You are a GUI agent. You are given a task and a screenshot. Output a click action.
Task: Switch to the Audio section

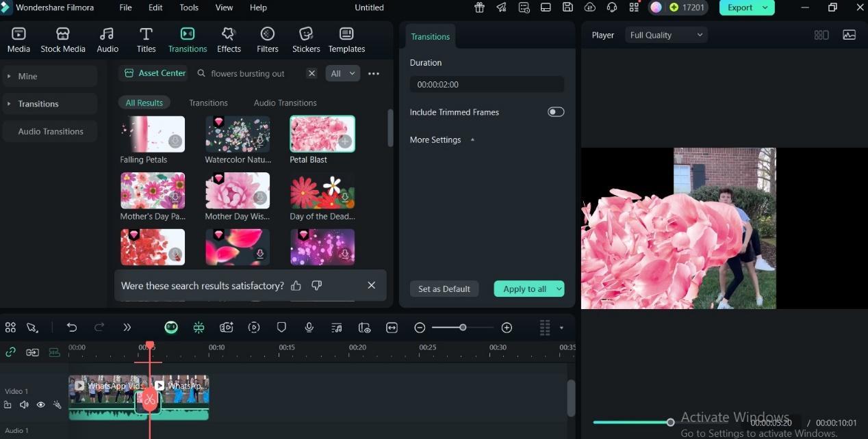(107, 40)
